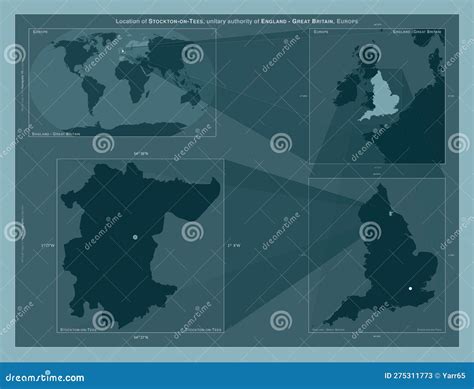Screen dimensions: 474x389
Task: Open the world map panel
Action: pyautogui.click(x=122, y=82)
